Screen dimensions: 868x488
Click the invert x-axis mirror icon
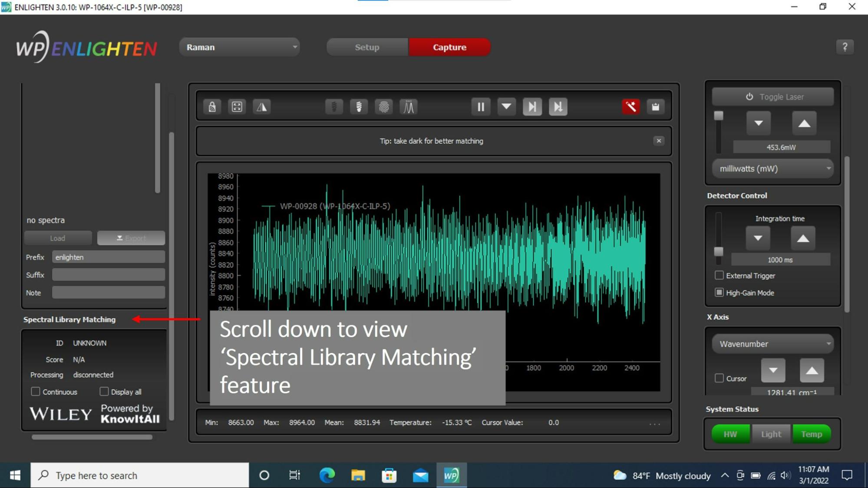(x=261, y=107)
